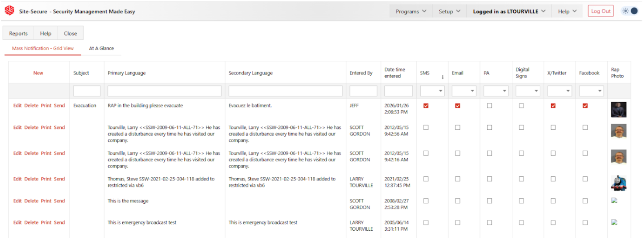Viewport: 644px width, 238px height.
Task: Click broken image icon in 'This is the message' row
Action: coord(614,201)
